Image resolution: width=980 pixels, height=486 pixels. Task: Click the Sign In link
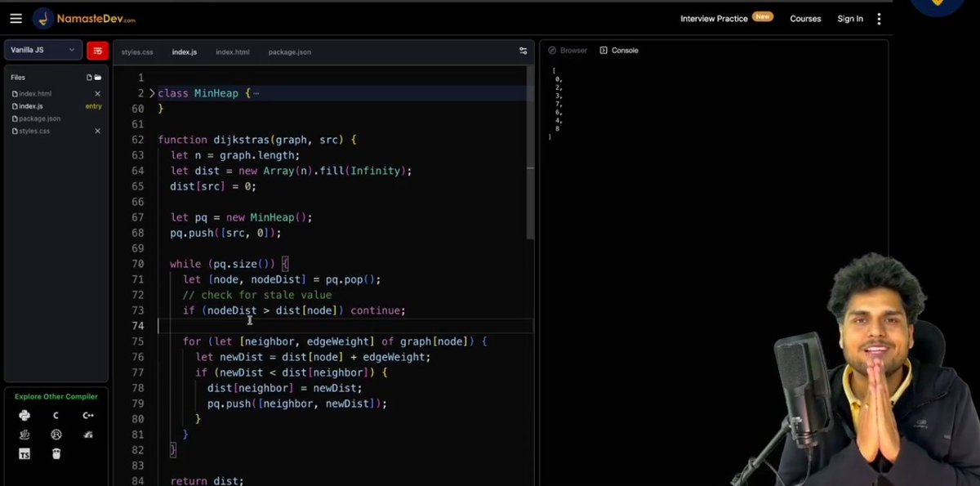pyautogui.click(x=849, y=18)
